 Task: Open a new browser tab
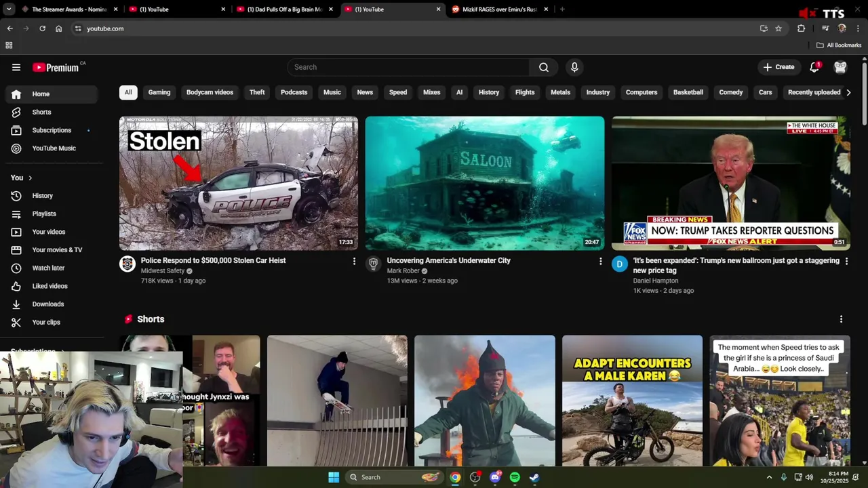[562, 9]
